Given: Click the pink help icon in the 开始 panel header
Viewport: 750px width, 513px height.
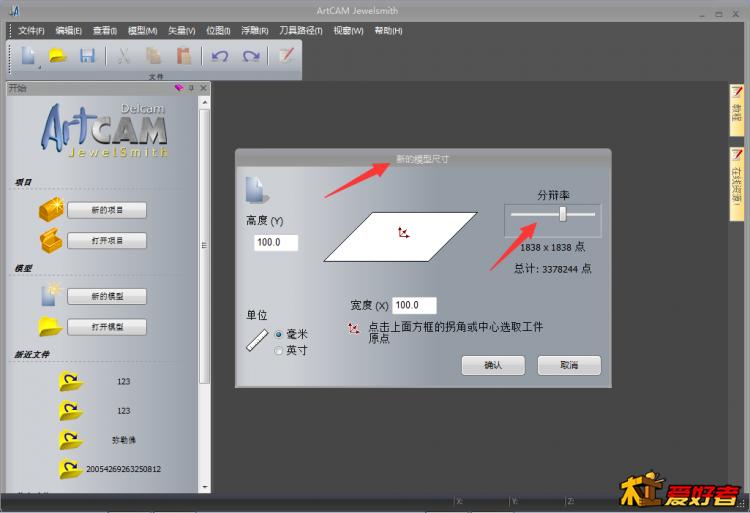Looking at the screenshot, I should 179,88.
